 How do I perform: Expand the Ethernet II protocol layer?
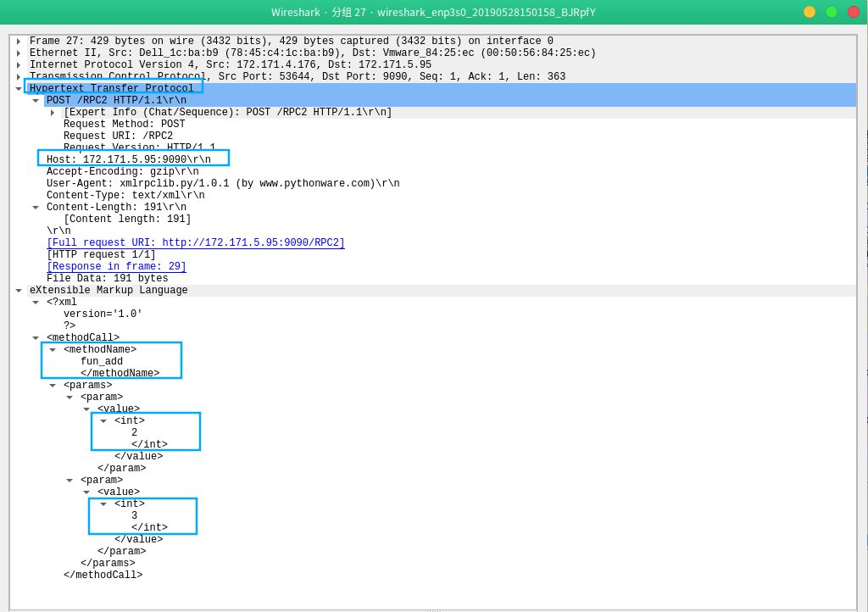coord(18,53)
